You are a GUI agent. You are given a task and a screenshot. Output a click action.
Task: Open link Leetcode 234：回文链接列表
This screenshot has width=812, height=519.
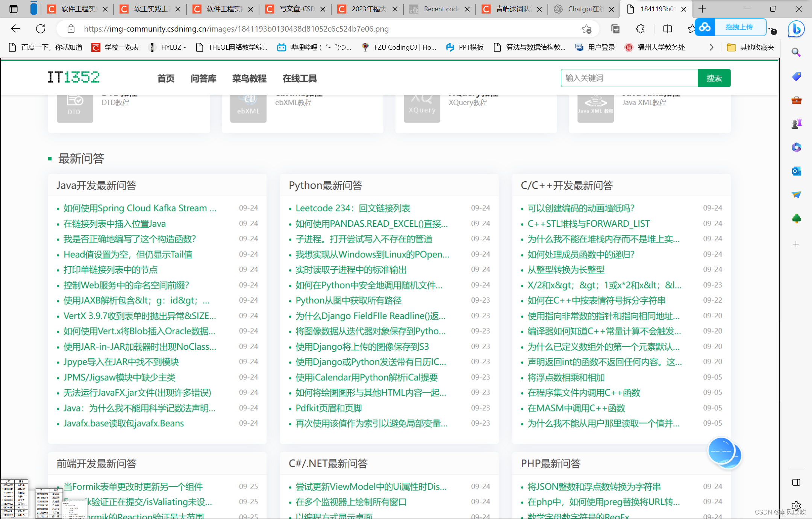point(353,208)
